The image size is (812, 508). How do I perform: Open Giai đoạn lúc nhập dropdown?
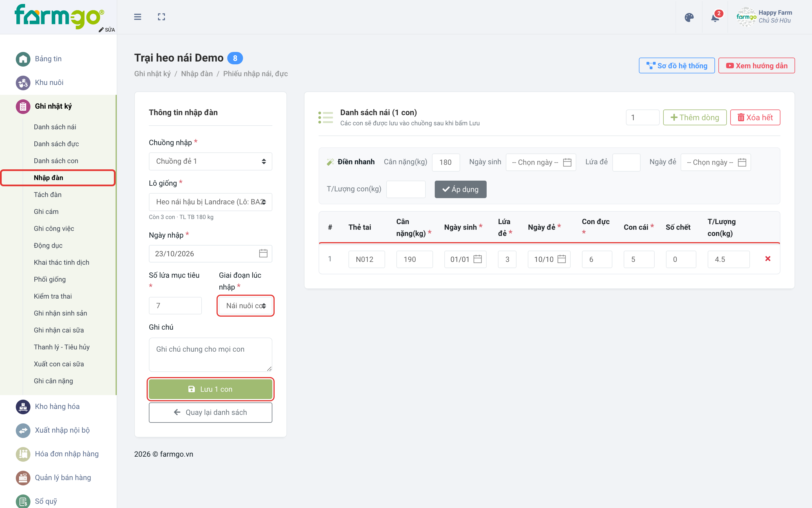[x=246, y=306]
